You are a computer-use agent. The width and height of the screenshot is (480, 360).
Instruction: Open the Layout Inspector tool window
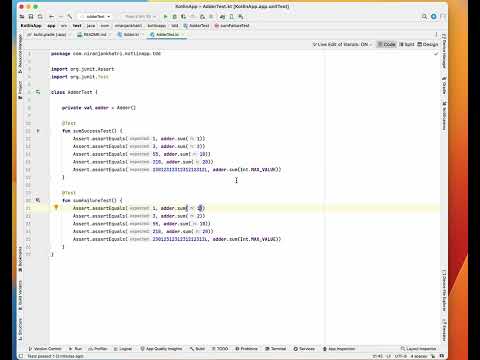[x=418, y=349]
